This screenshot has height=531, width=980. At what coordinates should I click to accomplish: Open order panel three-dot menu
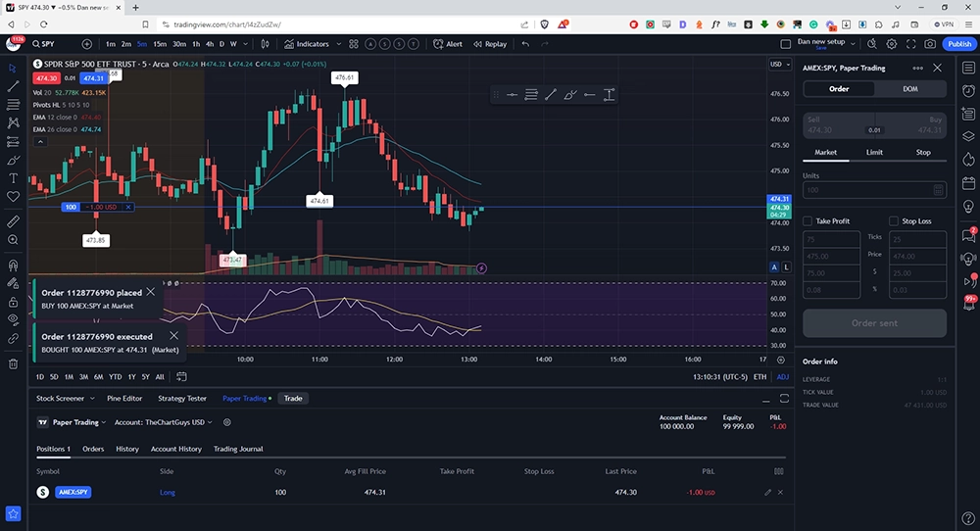click(917, 69)
